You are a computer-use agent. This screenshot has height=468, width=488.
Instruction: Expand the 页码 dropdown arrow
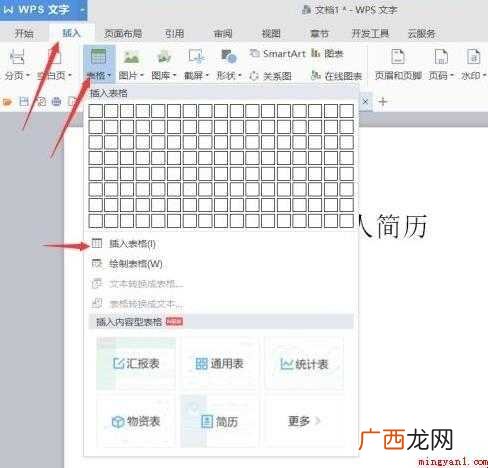coord(452,76)
